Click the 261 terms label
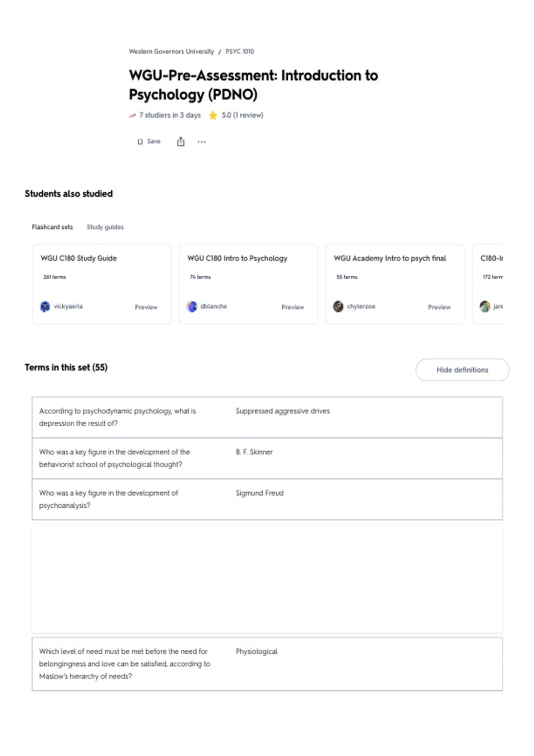 click(x=54, y=277)
